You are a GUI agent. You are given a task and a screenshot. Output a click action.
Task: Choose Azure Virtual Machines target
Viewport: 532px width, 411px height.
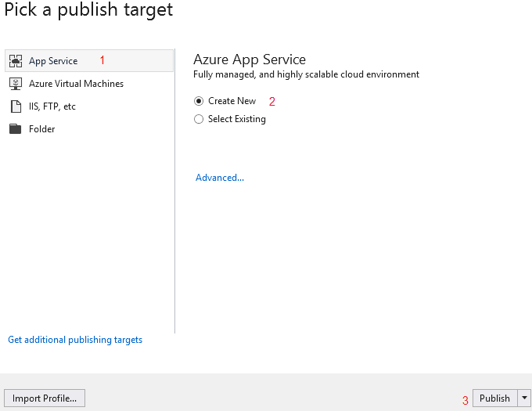pos(89,84)
